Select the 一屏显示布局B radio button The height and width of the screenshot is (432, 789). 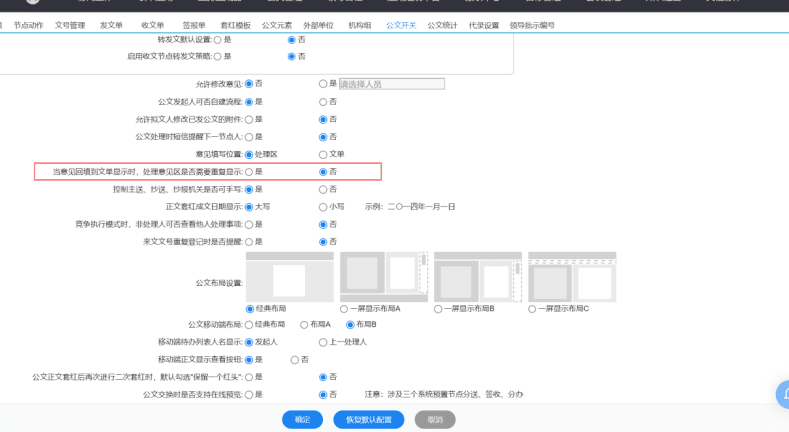(x=438, y=309)
